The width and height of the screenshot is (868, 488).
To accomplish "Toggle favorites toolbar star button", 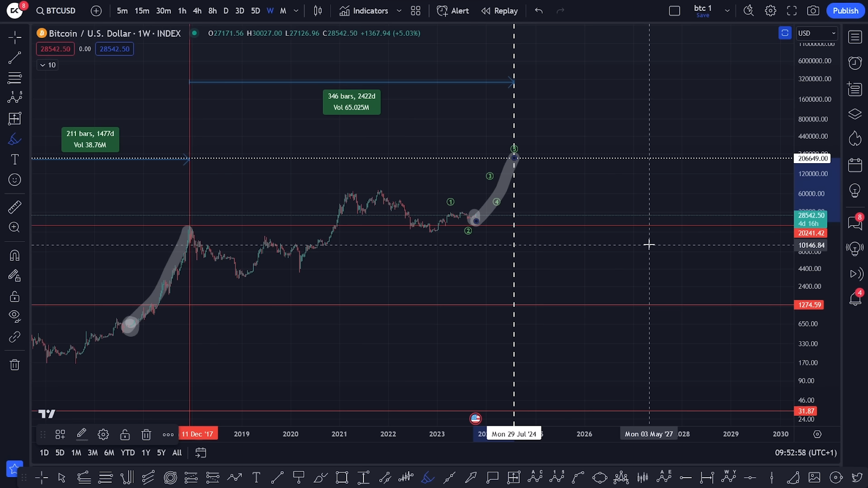I will [14, 468].
